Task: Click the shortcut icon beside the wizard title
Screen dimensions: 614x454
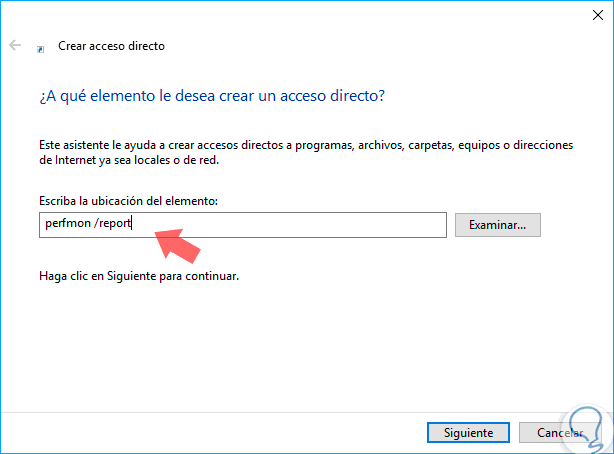Action: coord(40,47)
